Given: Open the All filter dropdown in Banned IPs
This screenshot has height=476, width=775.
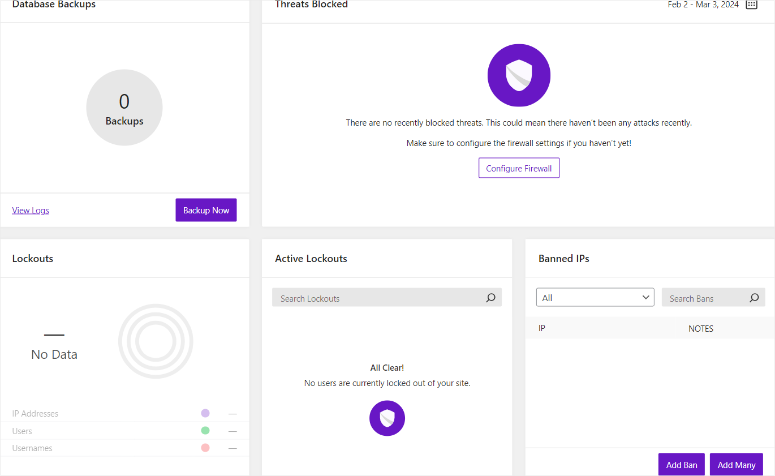Looking at the screenshot, I should (x=595, y=298).
